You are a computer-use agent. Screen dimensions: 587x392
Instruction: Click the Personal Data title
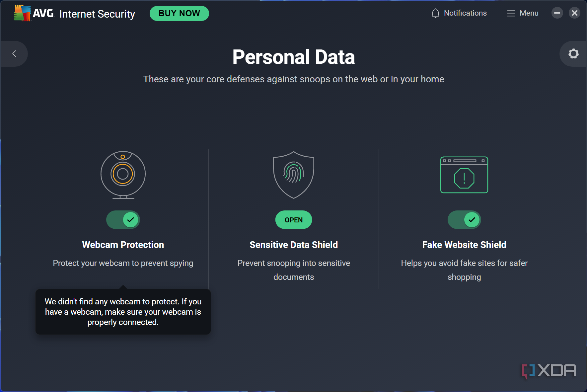click(294, 57)
